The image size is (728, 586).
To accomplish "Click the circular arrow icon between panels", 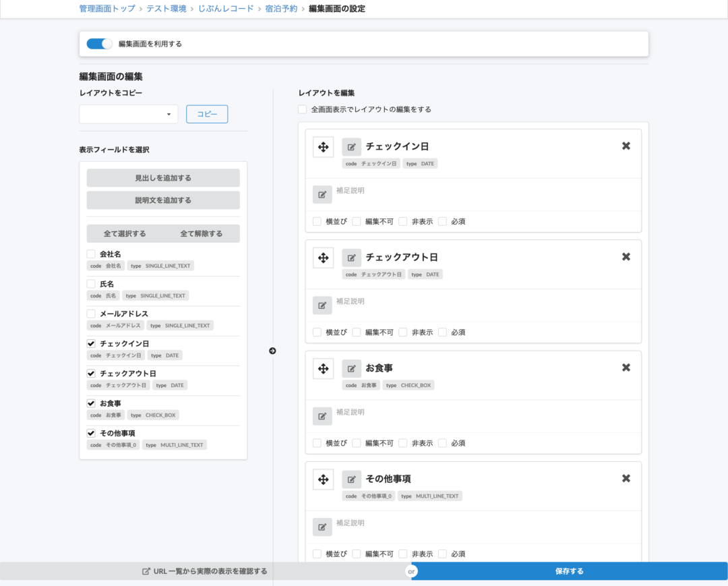I will tap(272, 351).
